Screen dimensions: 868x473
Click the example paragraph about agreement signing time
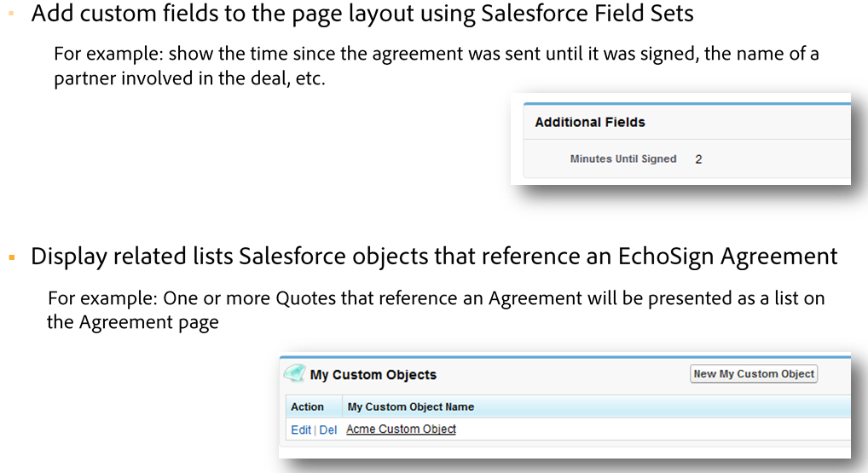point(435,55)
